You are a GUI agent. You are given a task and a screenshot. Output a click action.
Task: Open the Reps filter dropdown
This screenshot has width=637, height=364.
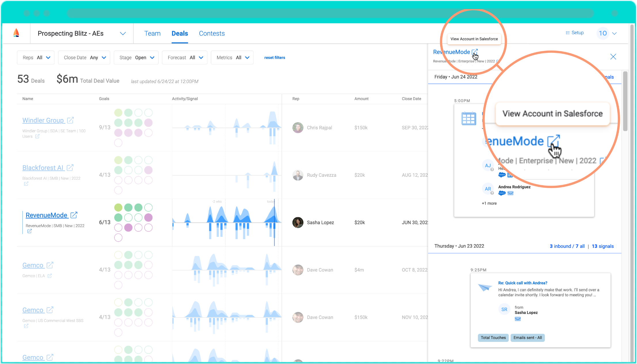click(x=36, y=58)
